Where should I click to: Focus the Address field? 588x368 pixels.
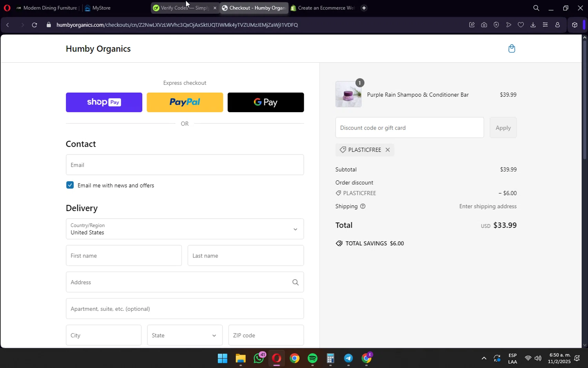[185, 282]
